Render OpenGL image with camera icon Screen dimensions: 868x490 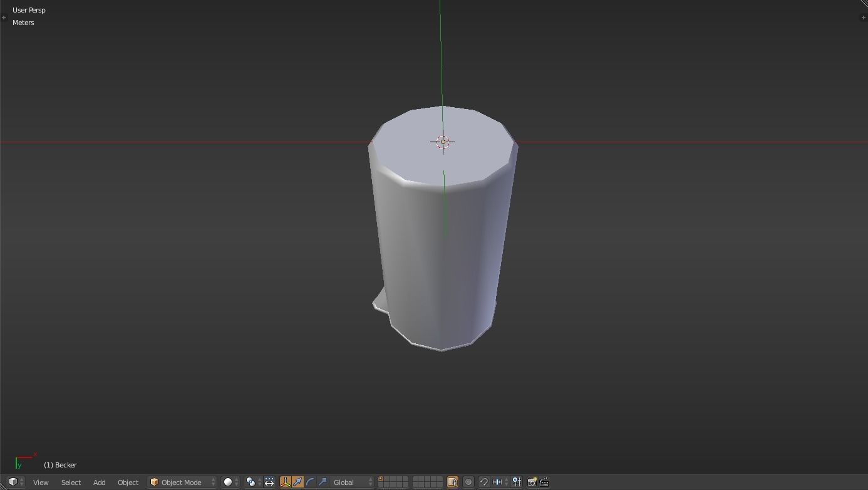[532, 482]
